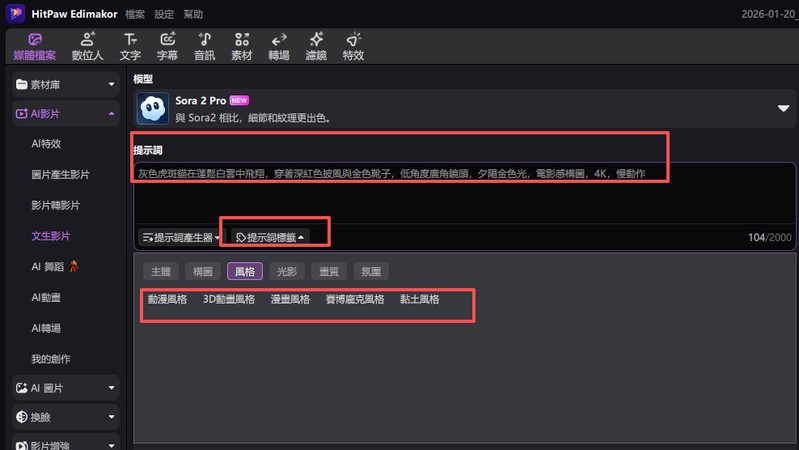799x450 pixels.
Task: Expand the AI 圖片 sidebar section
Action: tap(66, 388)
